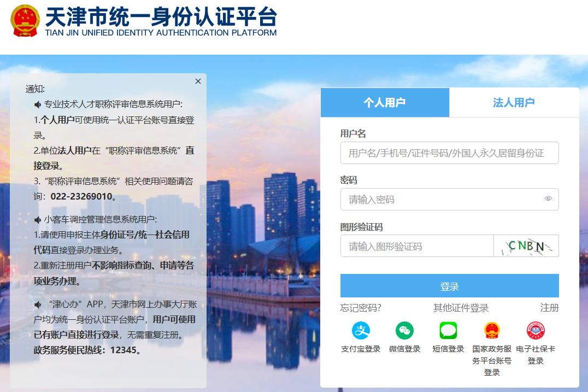Click the 图形验证码 input field

pyautogui.click(x=417, y=246)
